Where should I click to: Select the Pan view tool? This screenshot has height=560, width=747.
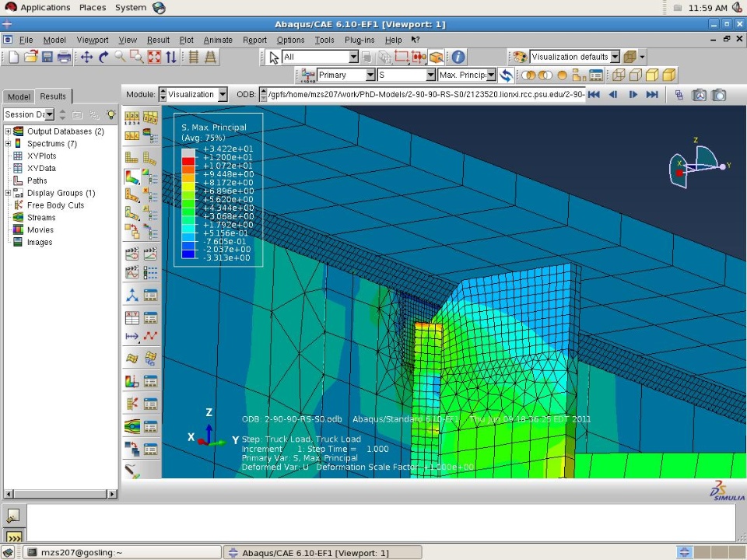[x=86, y=57]
